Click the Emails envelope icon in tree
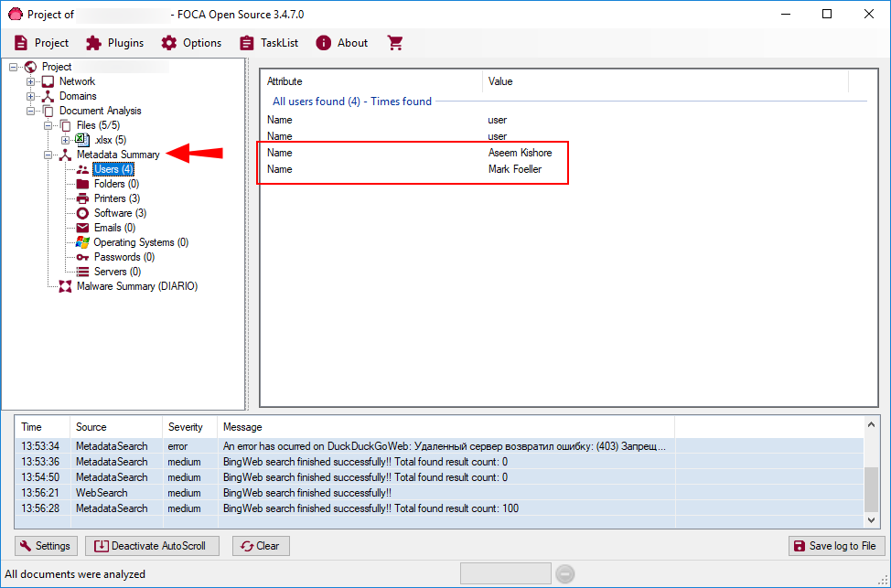891x588 pixels. point(83,228)
